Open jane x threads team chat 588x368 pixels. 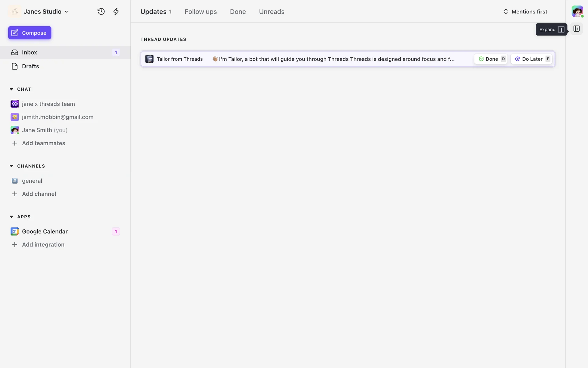pyautogui.click(x=48, y=104)
